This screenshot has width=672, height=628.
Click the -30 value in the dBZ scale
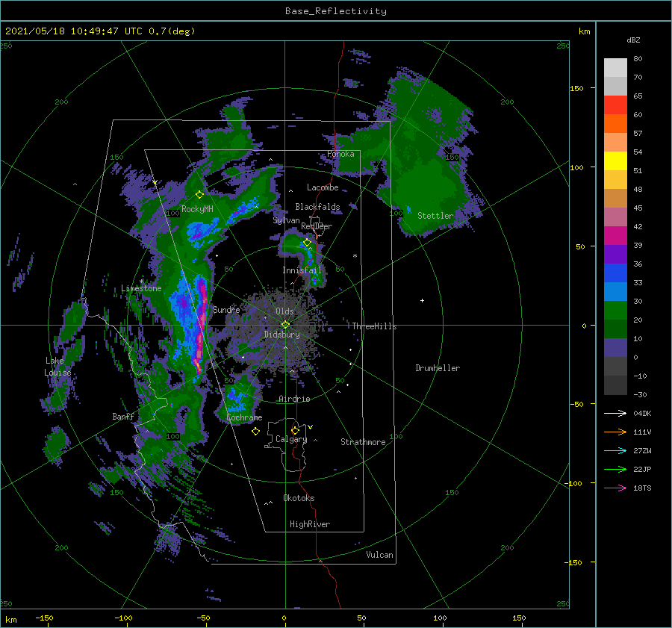(x=640, y=394)
